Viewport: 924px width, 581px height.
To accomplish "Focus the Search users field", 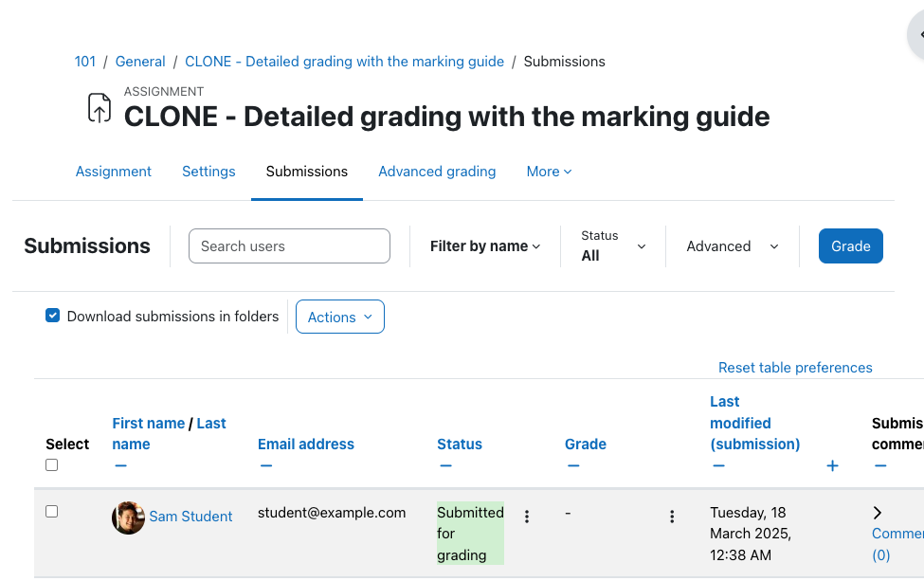I will 289,246.
